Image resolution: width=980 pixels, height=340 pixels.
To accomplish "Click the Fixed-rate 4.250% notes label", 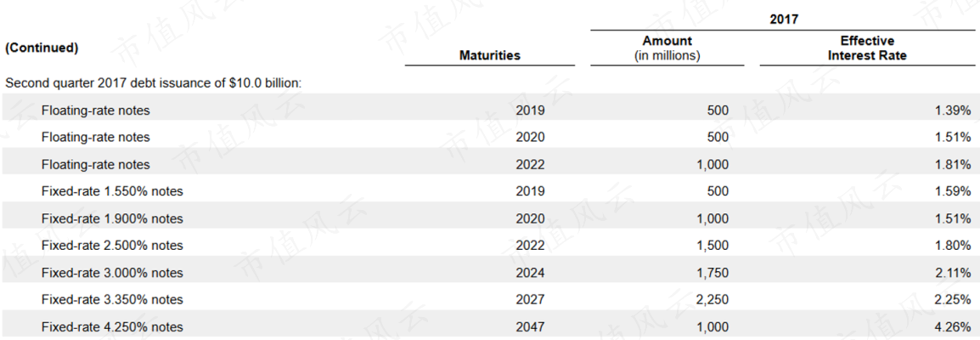I will pyautogui.click(x=112, y=326).
